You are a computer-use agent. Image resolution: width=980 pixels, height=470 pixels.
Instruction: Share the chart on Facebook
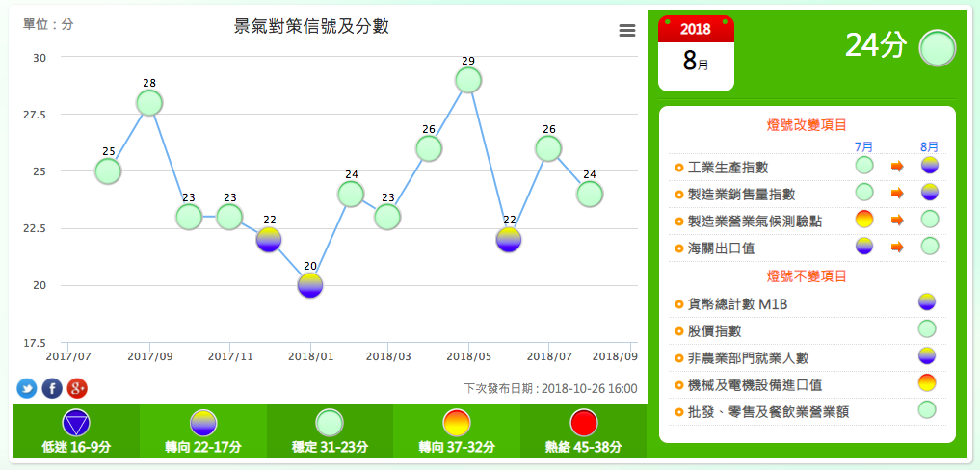point(52,388)
